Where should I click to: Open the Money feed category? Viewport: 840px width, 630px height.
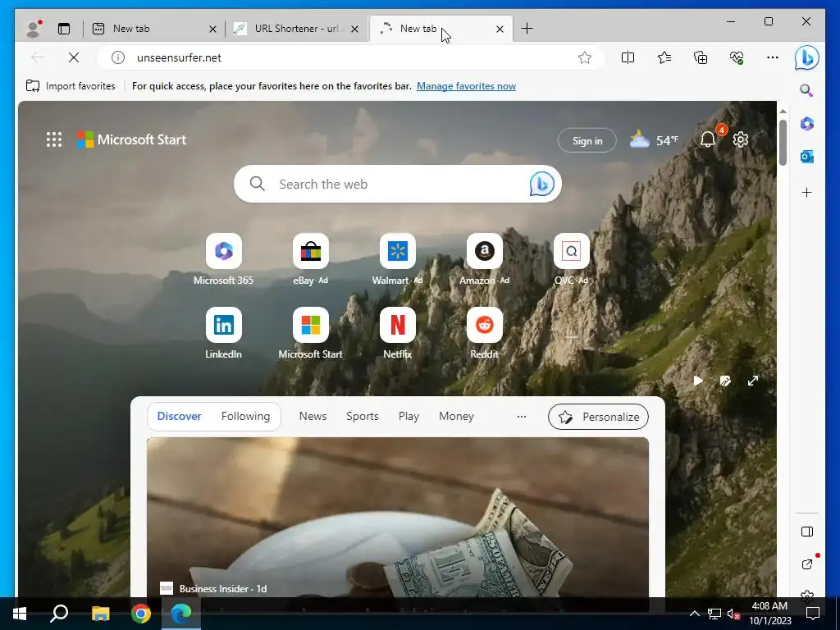(x=456, y=416)
